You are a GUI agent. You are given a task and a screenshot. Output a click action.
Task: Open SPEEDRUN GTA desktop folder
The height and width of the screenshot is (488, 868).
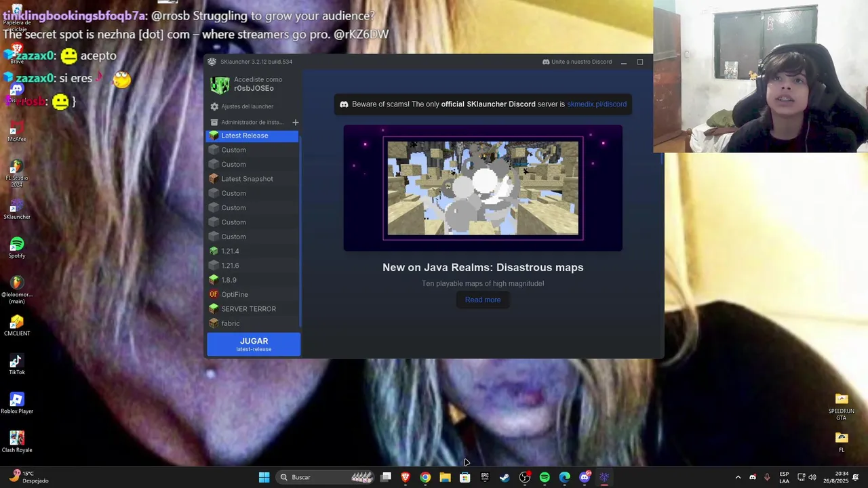tap(842, 407)
